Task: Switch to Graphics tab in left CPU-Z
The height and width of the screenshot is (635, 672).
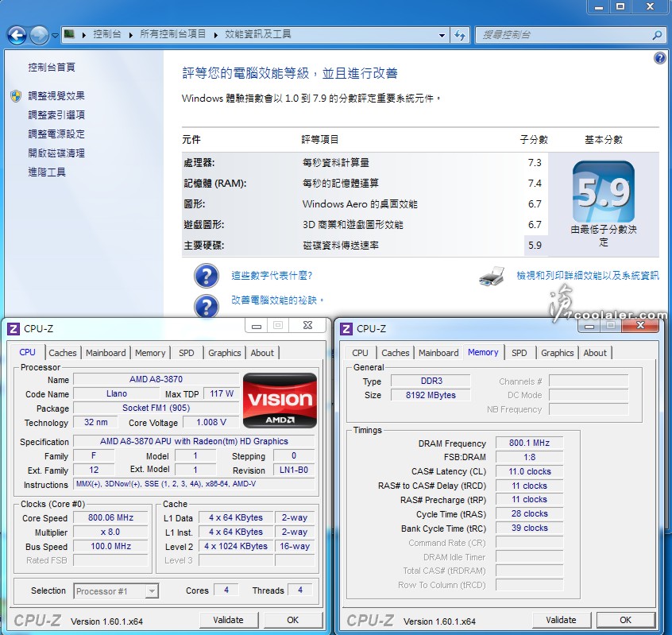Action: (225, 353)
